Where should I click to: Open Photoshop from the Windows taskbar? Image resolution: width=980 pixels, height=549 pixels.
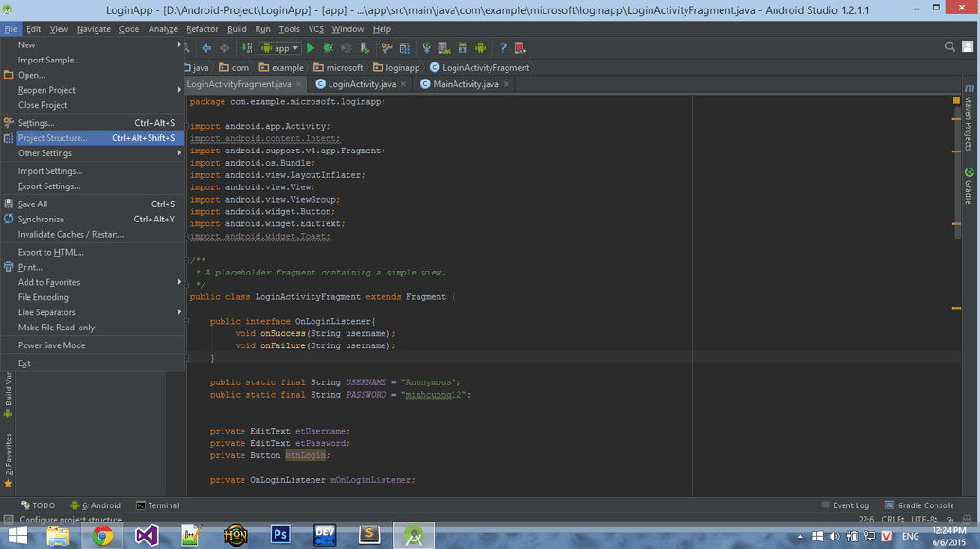coord(280,535)
